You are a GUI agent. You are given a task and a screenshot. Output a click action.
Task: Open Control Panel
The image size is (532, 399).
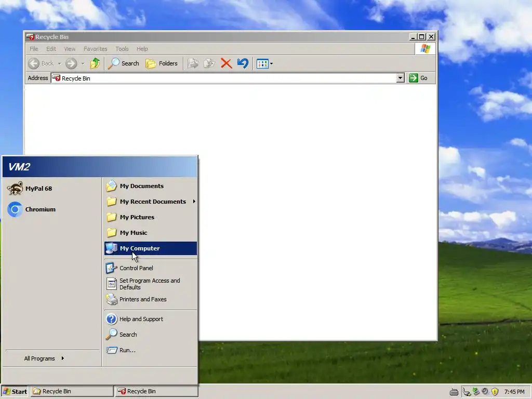[x=151, y=268]
